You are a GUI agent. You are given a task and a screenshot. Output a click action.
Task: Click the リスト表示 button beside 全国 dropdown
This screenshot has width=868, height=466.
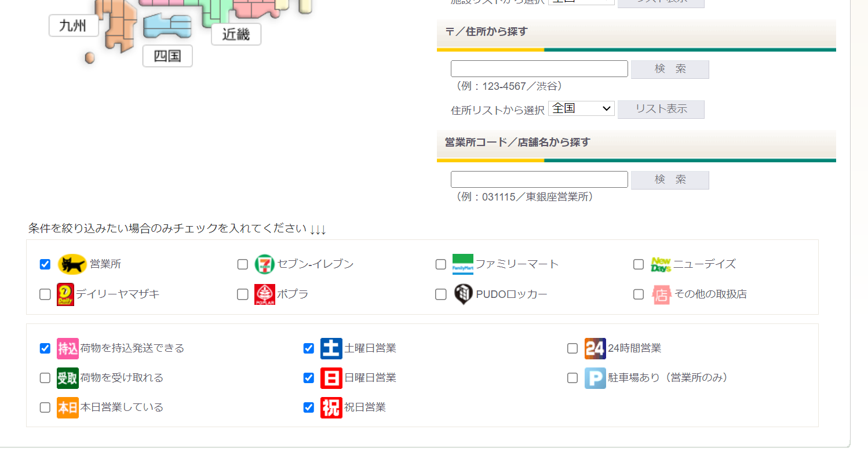pyautogui.click(x=661, y=109)
